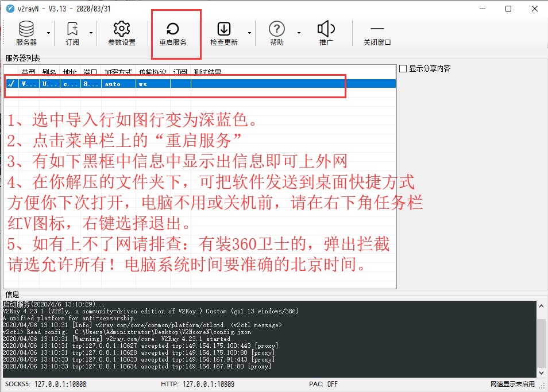Click log scrollbar up arrow
The image size is (548, 392).
(x=541, y=306)
